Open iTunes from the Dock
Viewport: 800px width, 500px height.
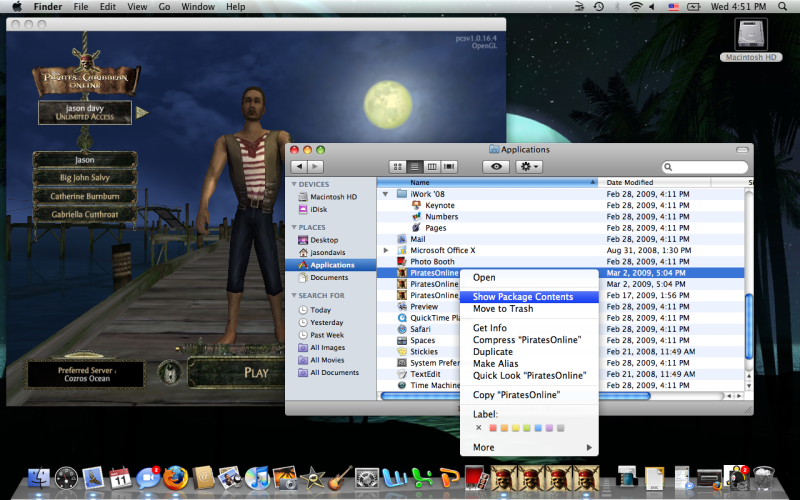tap(257, 478)
